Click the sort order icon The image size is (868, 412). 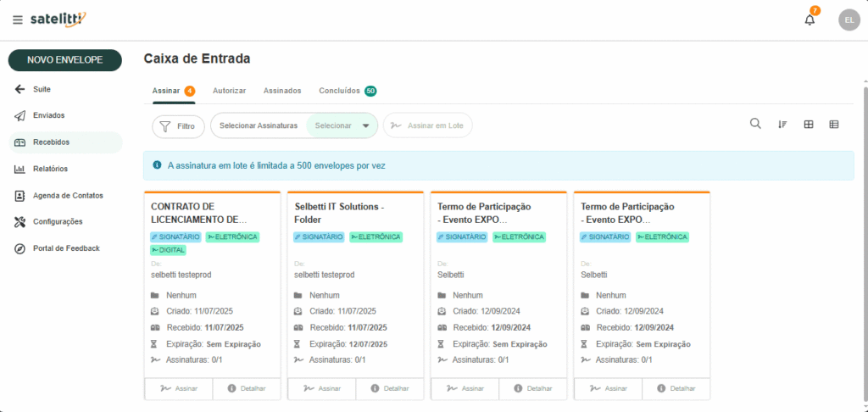click(782, 125)
